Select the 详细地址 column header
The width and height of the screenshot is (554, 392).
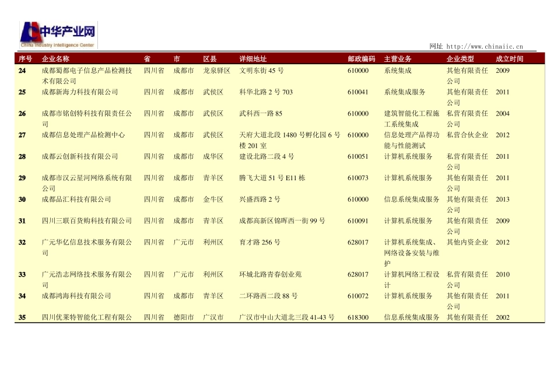pyautogui.click(x=253, y=59)
